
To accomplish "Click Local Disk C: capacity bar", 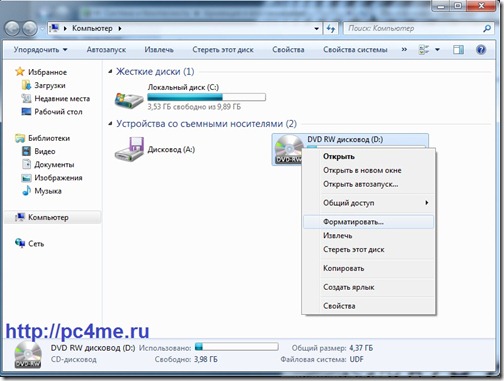I will [x=206, y=97].
